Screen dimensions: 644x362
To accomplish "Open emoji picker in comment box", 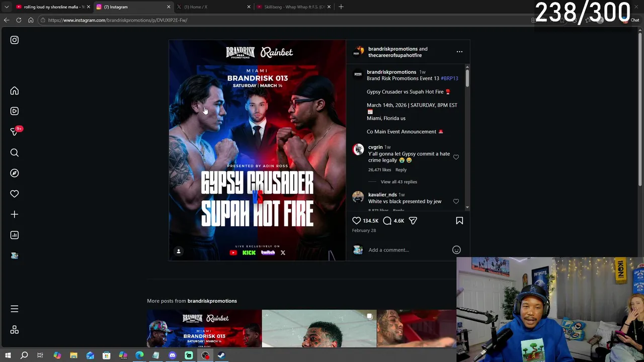I will pyautogui.click(x=456, y=250).
